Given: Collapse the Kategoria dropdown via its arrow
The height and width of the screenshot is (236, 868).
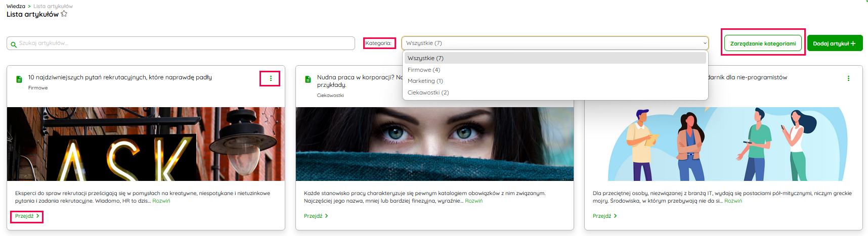Looking at the screenshot, I should point(705,43).
